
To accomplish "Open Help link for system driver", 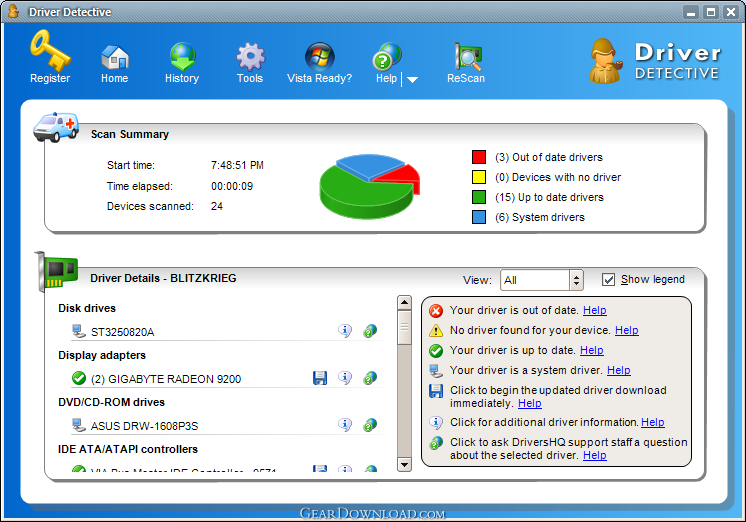I will pyautogui.click(x=618, y=370).
